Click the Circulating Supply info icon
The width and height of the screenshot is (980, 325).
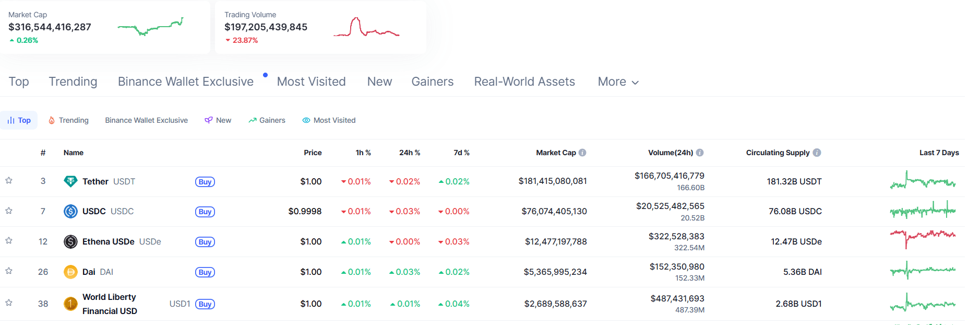pos(817,153)
